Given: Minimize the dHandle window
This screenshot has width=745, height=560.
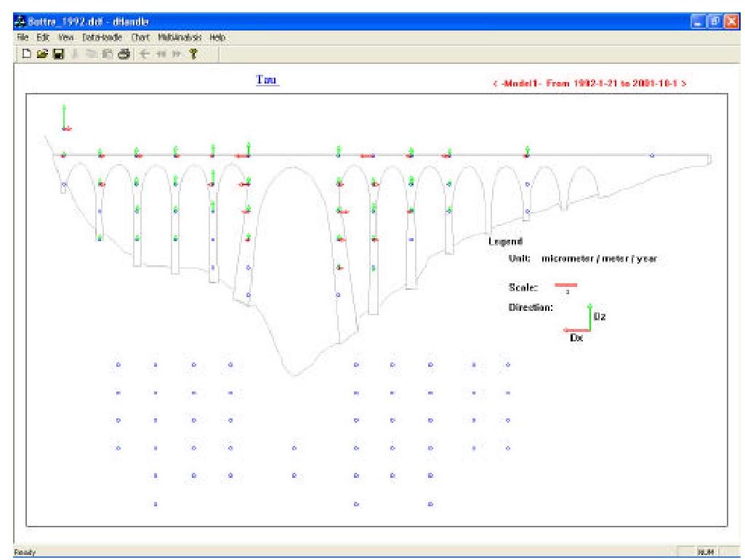Looking at the screenshot, I should (698, 21).
